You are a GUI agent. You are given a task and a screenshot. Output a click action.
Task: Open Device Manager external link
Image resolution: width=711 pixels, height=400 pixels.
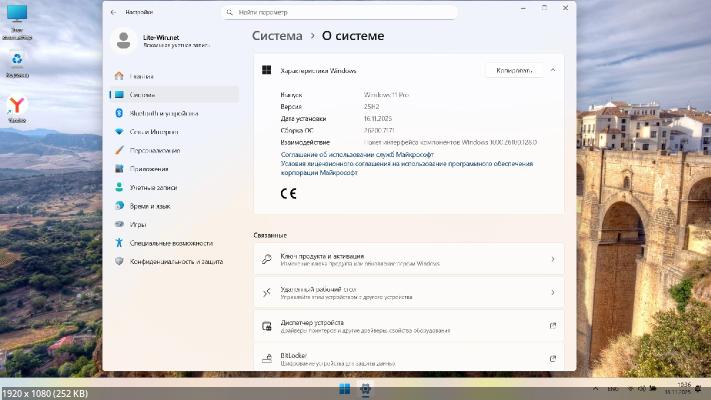(x=552, y=326)
